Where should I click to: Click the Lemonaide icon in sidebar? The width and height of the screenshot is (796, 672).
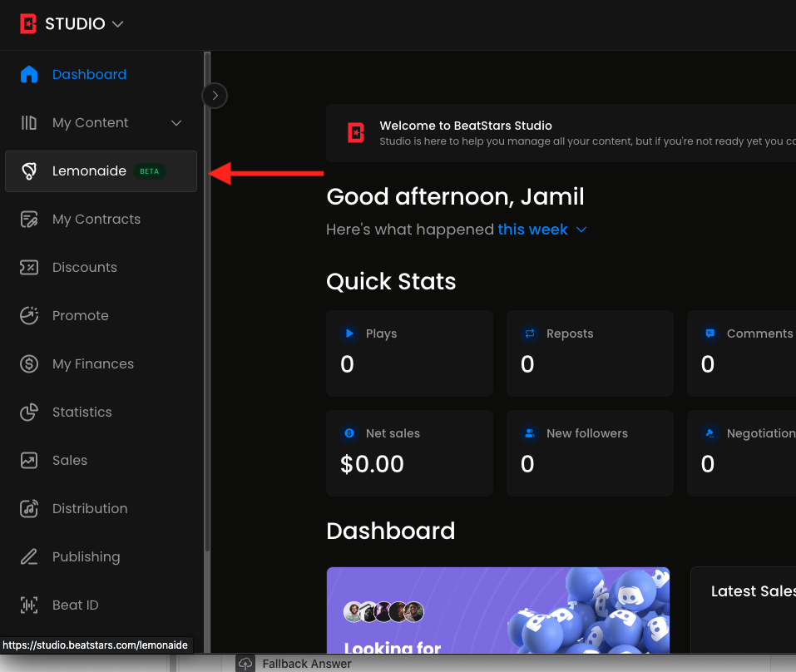[x=29, y=171]
